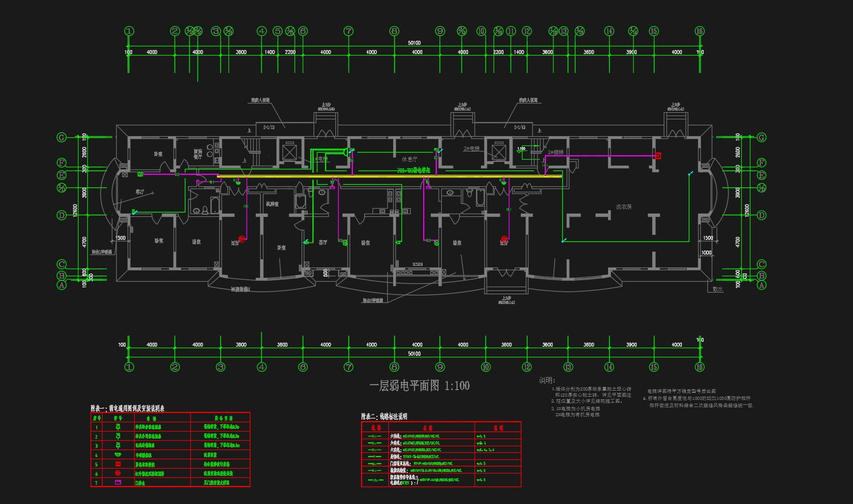Select the magenta door symbol in legend row 7
853x504 pixels.
coord(118,483)
